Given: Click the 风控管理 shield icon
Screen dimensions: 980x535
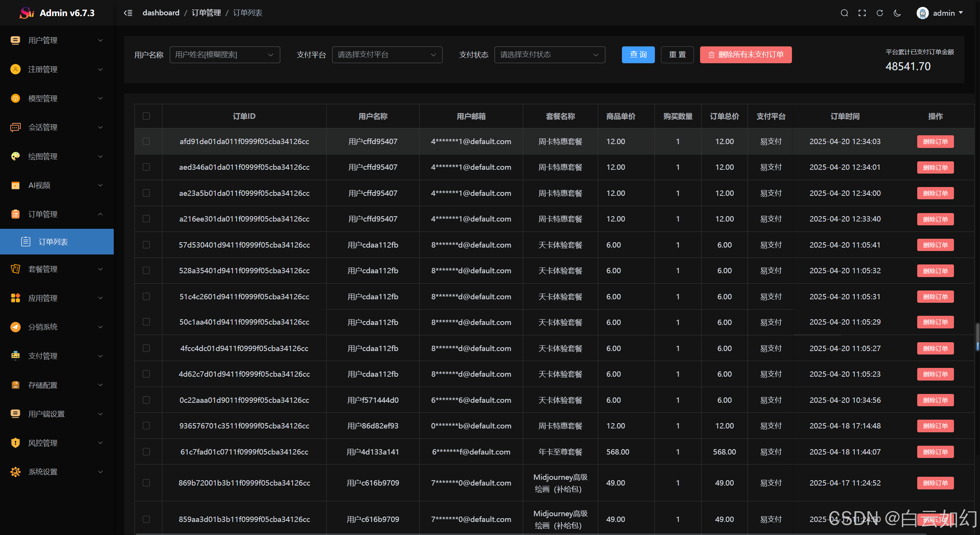Looking at the screenshot, I should (15, 443).
